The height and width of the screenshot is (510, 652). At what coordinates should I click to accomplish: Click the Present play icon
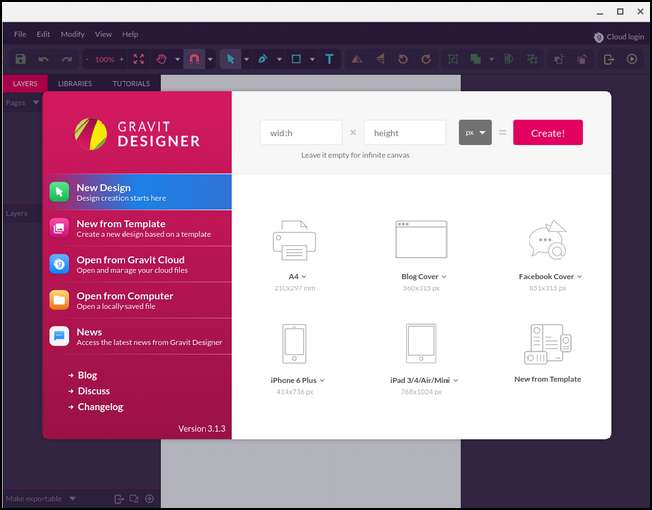pos(631,59)
